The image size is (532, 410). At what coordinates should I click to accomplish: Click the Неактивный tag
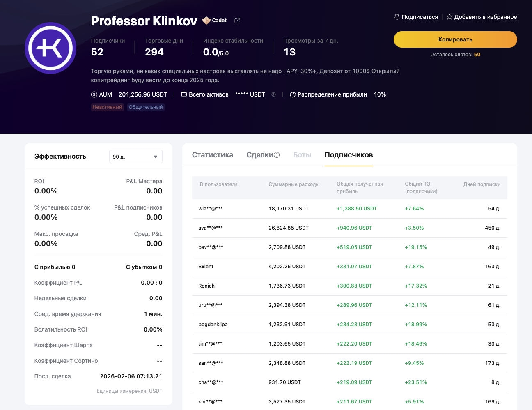pos(108,107)
